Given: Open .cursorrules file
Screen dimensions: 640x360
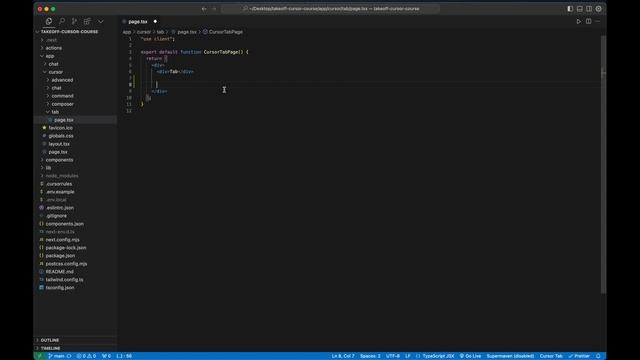Looking at the screenshot, I should click(59, 184).
